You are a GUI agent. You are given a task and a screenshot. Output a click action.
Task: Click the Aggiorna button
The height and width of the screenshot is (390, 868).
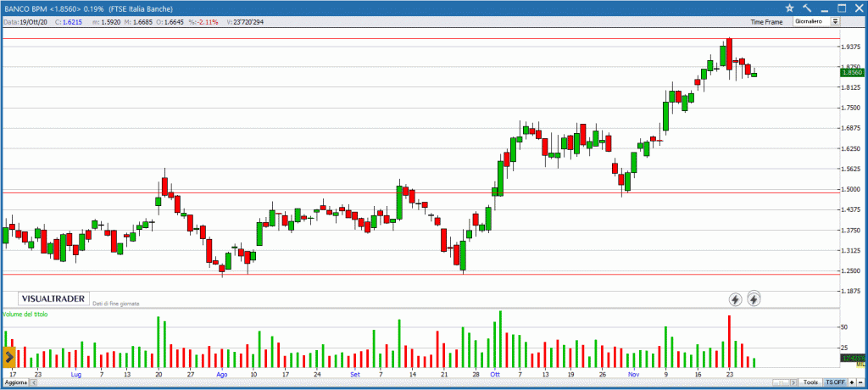pyautogui.click(x=15, y=383)
